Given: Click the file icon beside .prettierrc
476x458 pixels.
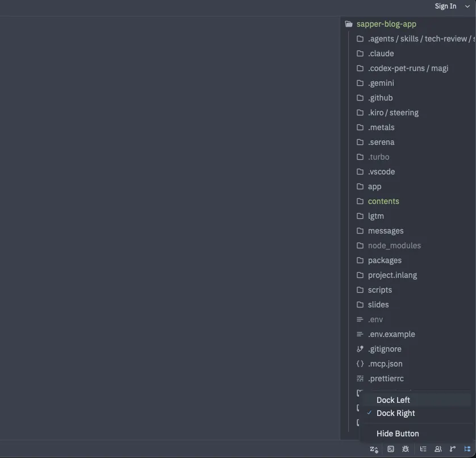Looking at the screenshot, I should [360, 378].
